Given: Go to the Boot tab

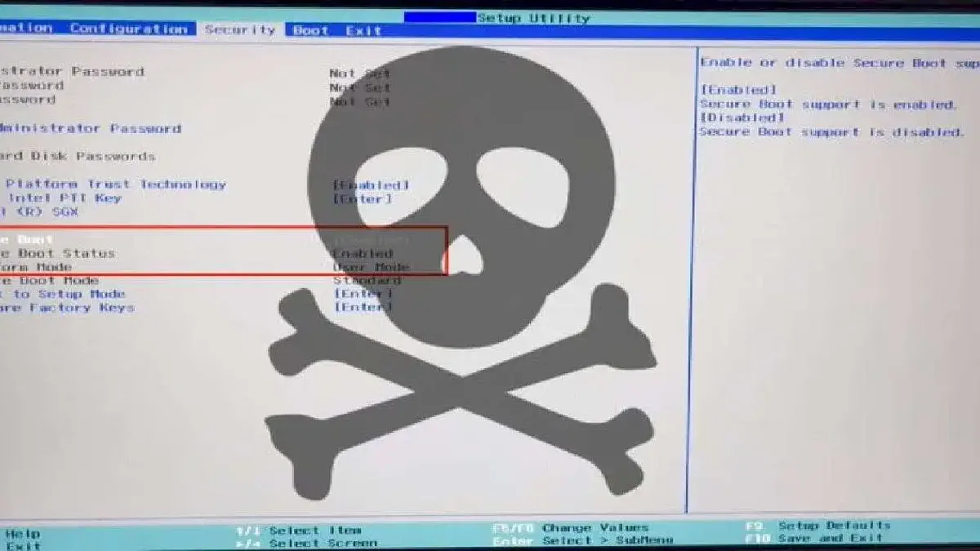Looking at the screenshot, I should pos(310,30).
